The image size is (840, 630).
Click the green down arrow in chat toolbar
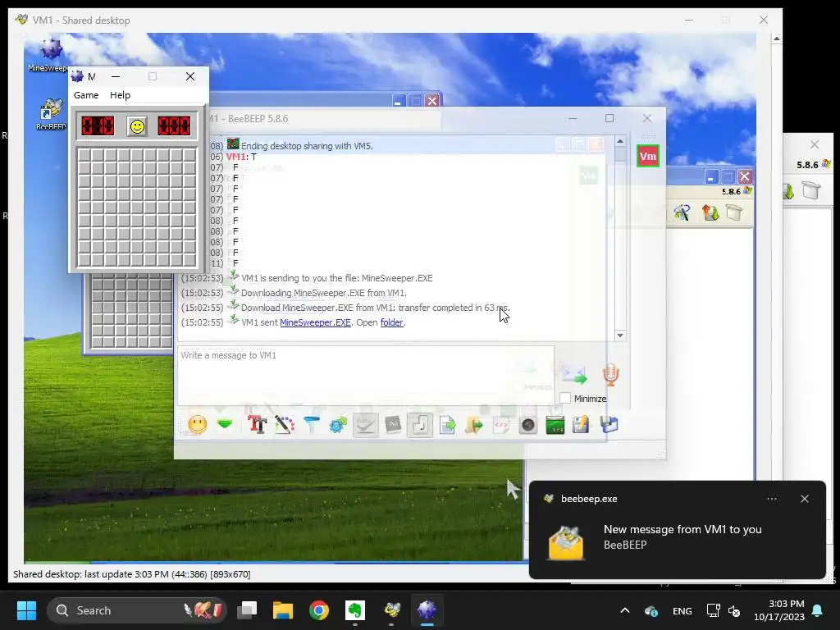[225, 425]
